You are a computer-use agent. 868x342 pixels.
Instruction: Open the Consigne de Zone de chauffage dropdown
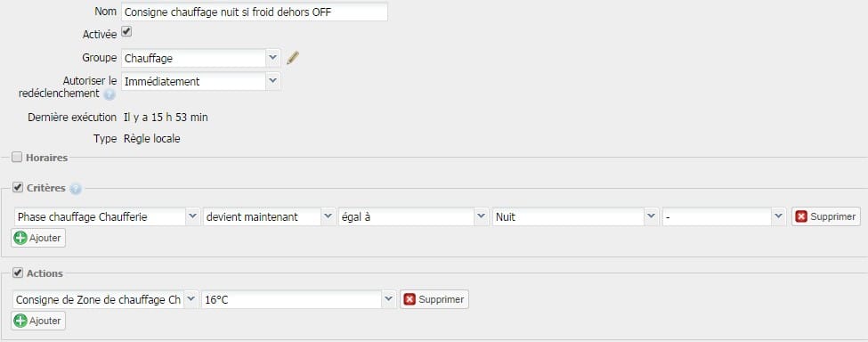coord(105,299)
